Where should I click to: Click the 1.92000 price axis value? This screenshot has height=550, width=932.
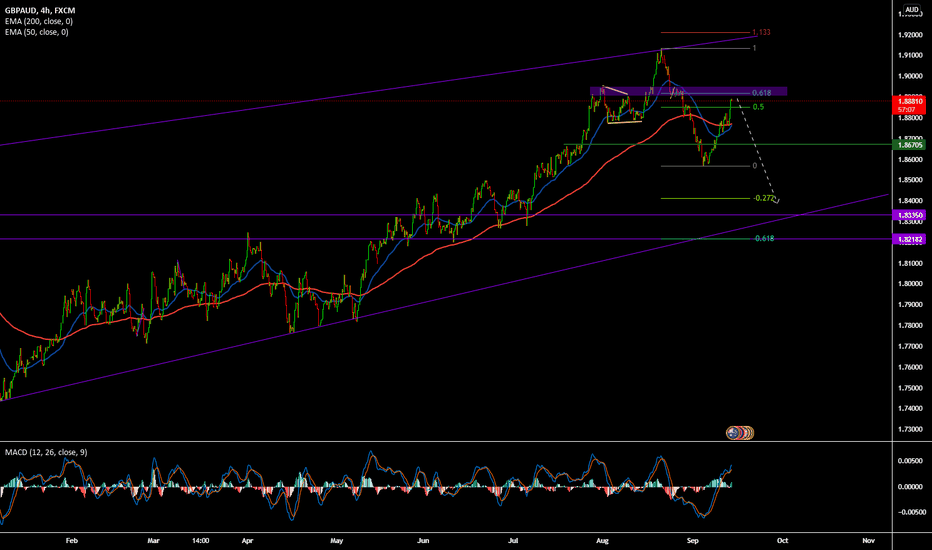tap(910, 34)
